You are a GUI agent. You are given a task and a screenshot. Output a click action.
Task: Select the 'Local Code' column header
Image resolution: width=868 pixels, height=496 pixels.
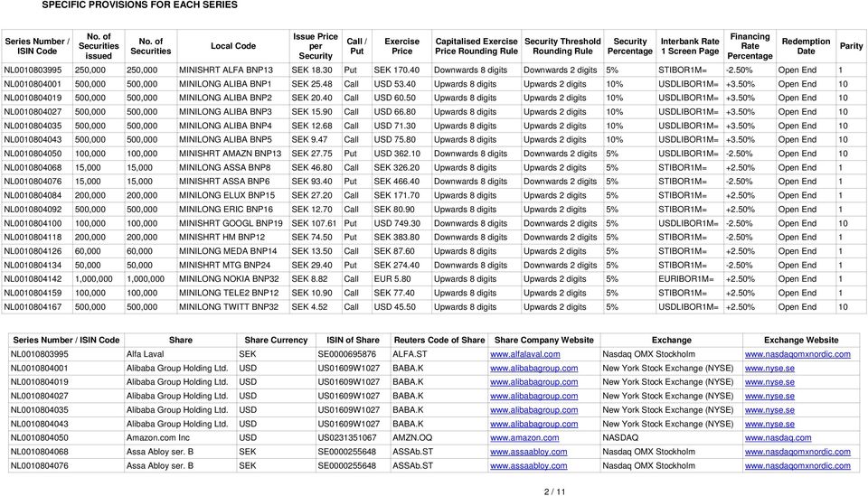pyautogui.click(x=233, y=46)
